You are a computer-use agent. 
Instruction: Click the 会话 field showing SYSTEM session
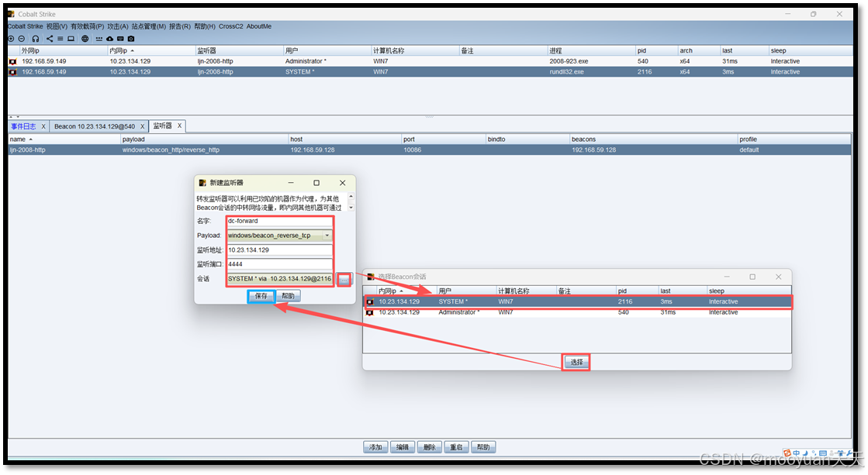pos(279,279)
